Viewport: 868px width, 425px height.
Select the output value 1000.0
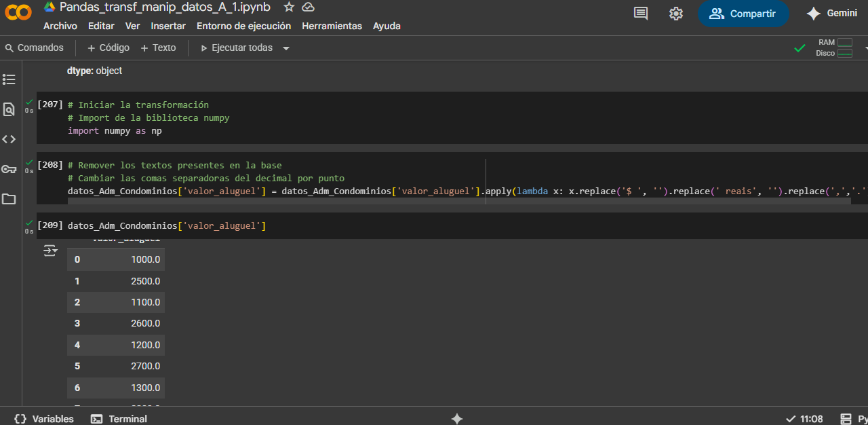point(146,259)
